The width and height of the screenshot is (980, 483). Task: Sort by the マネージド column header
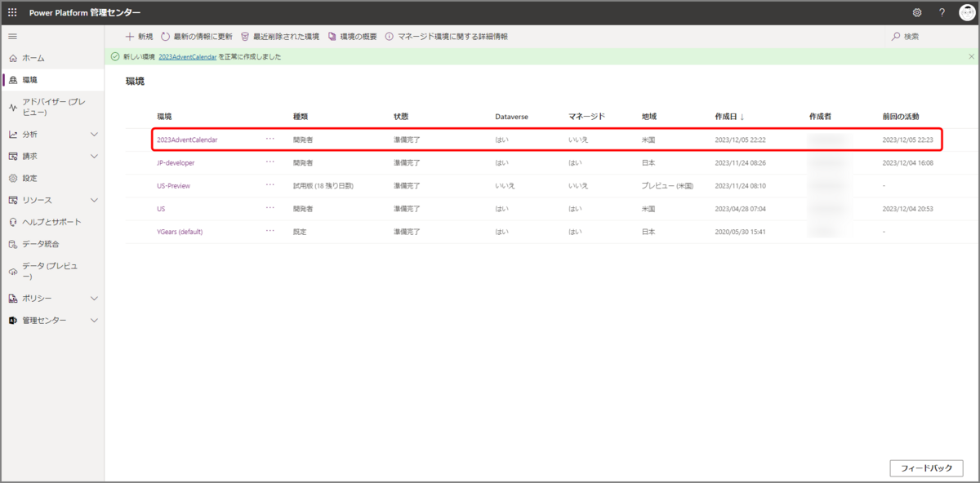coord(586,117)
